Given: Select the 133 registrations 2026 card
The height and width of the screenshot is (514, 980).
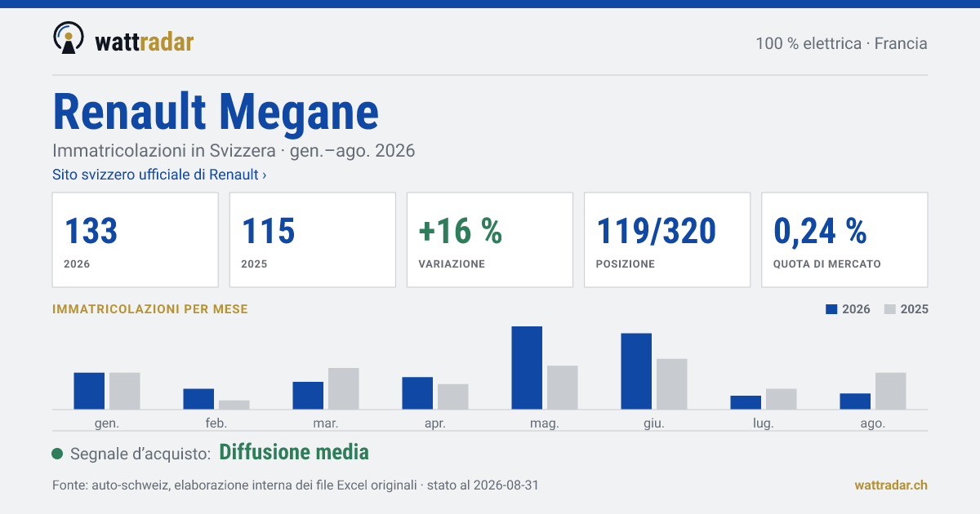Looking at the screenshot, I should (x=136, y=240).
